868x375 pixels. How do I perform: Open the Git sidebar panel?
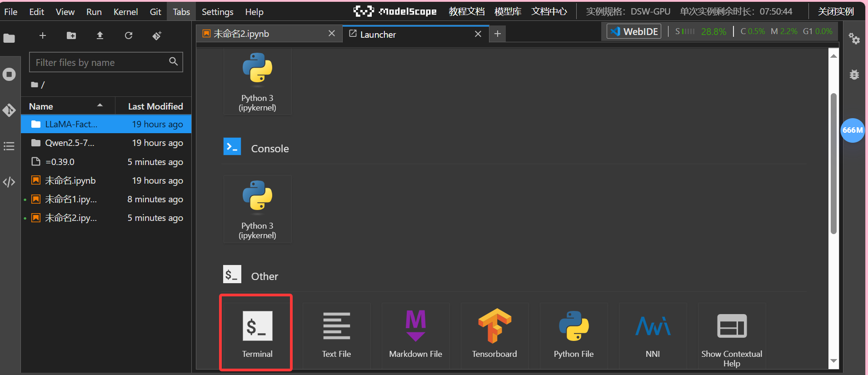click(9, 110)
